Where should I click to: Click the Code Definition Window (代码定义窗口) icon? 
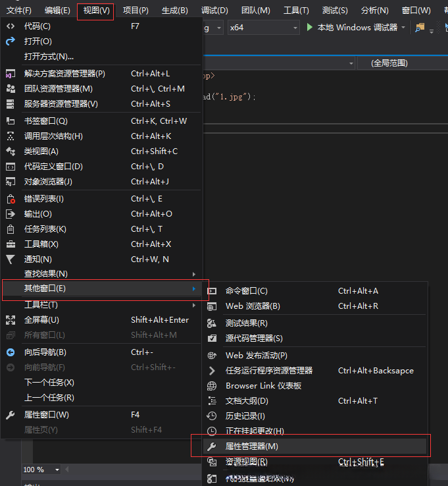(x=11, y=167)
